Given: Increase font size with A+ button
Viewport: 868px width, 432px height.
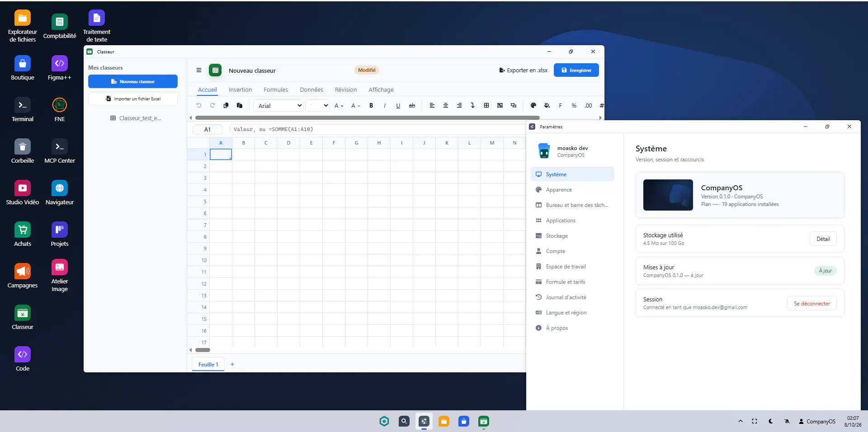Looking at the screenshot, I should coord(339,105).
